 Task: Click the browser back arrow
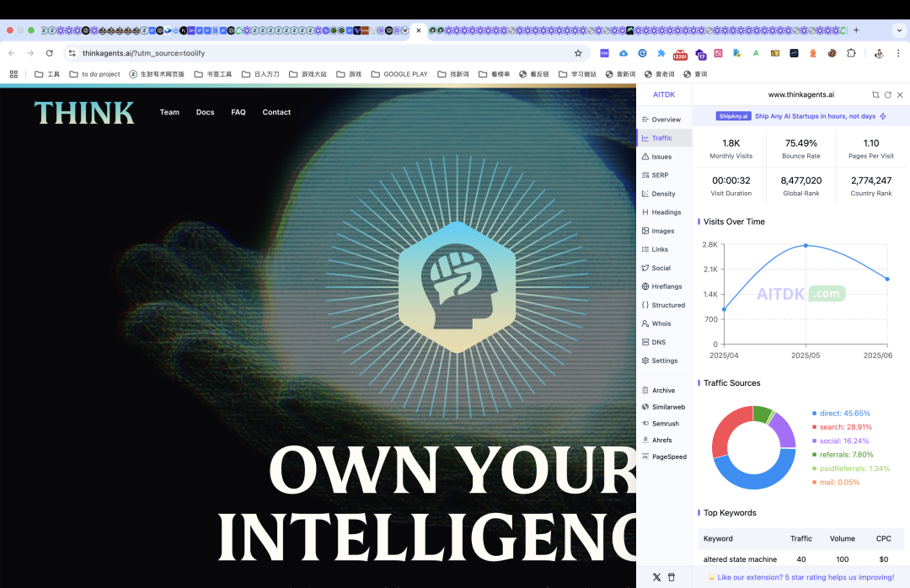12,53
